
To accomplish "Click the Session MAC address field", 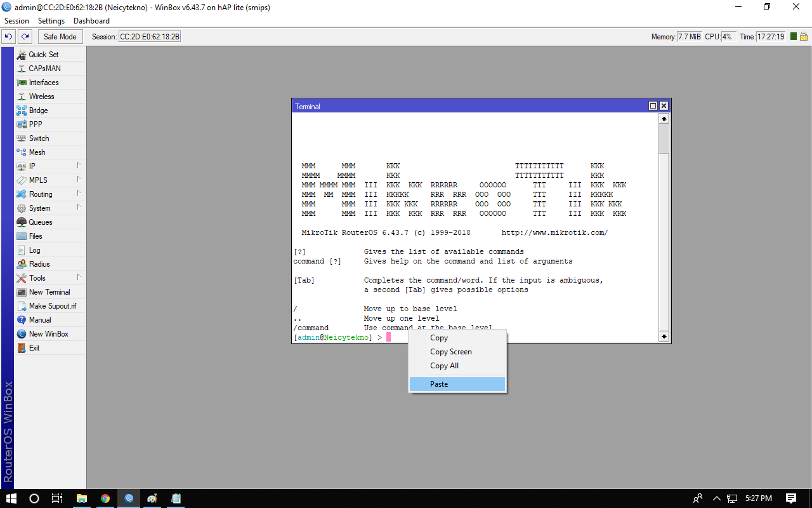I will [x=150, y=37].
